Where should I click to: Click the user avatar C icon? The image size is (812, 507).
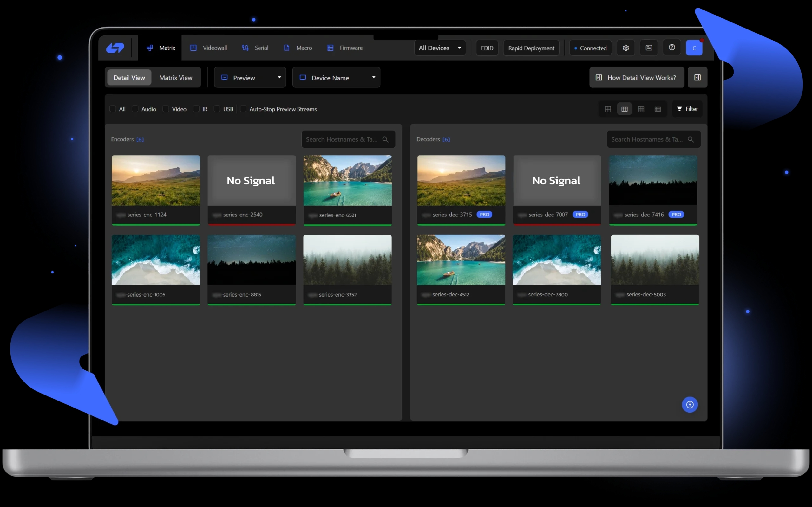pyautogui.click(x=694, y=48)
